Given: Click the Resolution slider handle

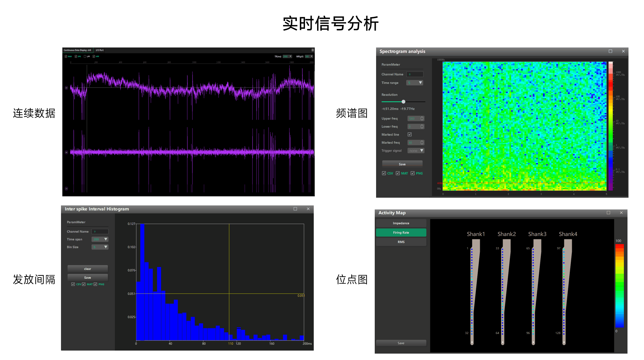Looking at the screenshot, I should (x=403, y=102).
